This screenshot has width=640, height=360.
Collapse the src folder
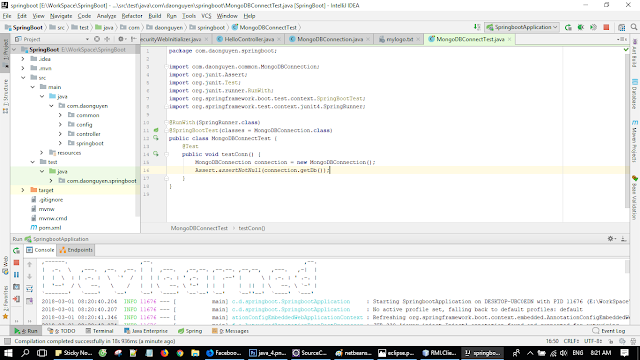[x=23, y=78]
